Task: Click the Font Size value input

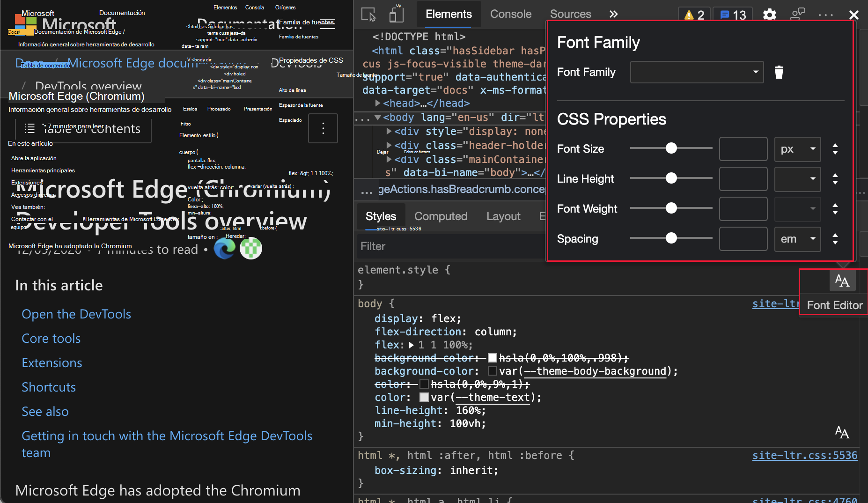Action: (x=743, y=149)
